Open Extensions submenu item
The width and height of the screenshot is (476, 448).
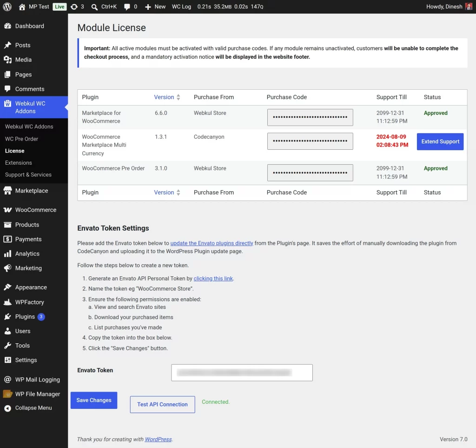click(19, 163)
